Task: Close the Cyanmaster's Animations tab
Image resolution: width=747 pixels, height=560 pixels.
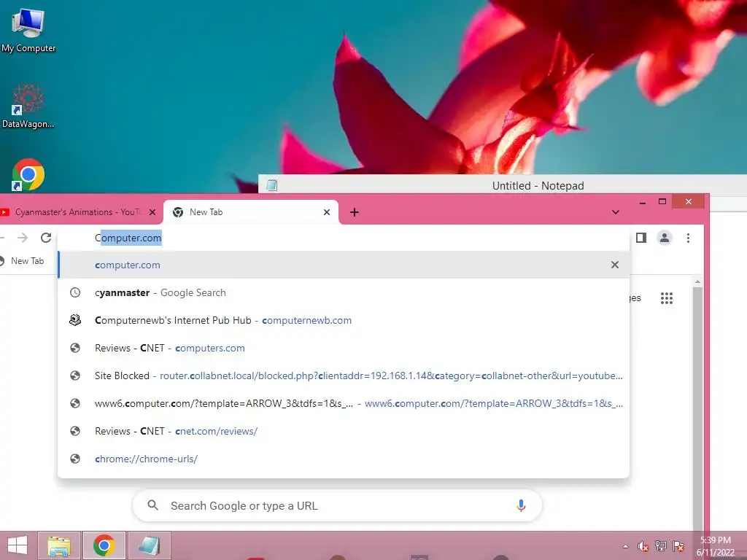Action: [x=152, y=212]
